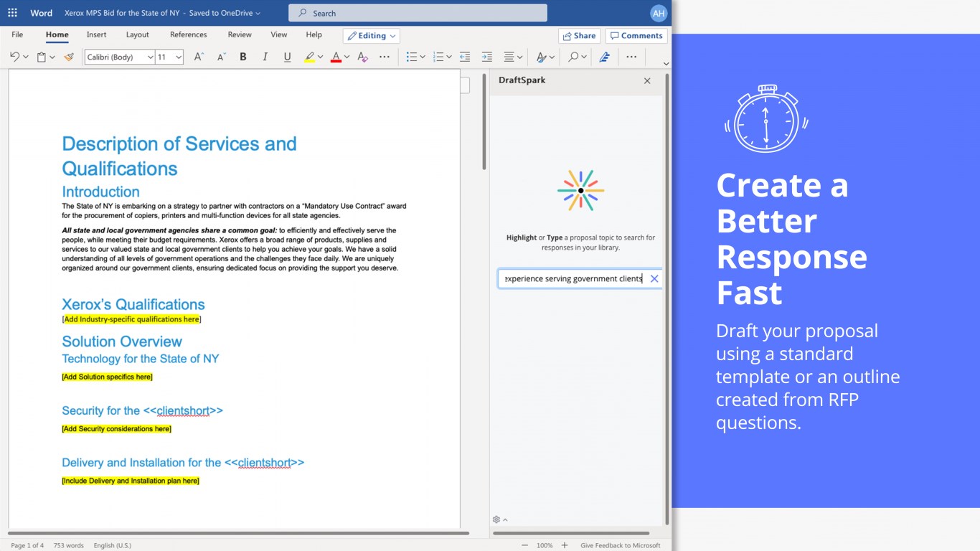Viewport: 980px width, 551px height.
Task: Click the English (U.S.) language indicator
Action: tap(113, 545)
